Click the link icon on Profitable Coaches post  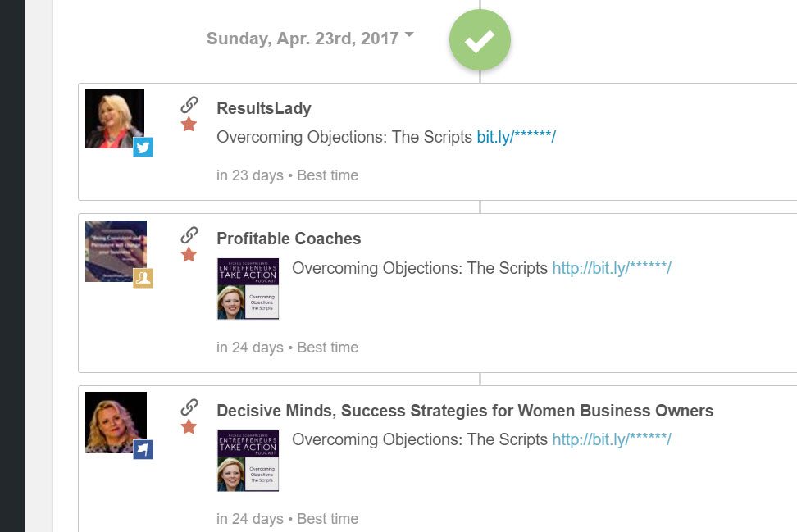pyautogui.click(x=189, y=235)
